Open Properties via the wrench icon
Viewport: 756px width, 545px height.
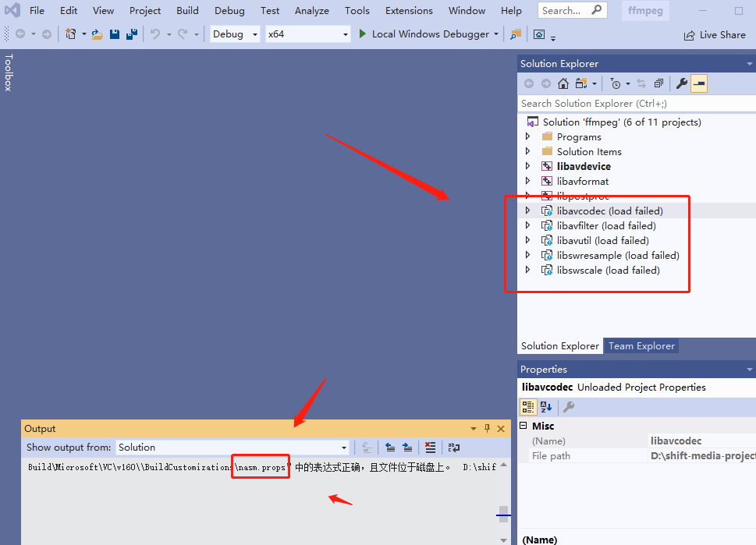(x=681, y=83)
